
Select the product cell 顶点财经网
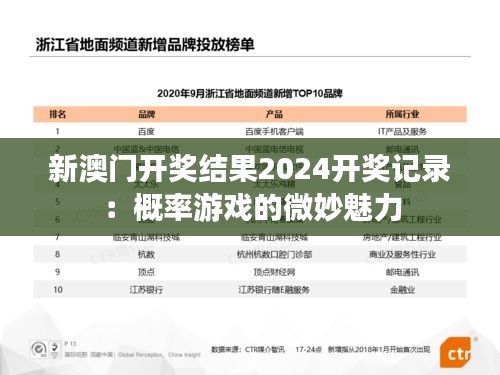pyautogui.click(x=274, y=272)
